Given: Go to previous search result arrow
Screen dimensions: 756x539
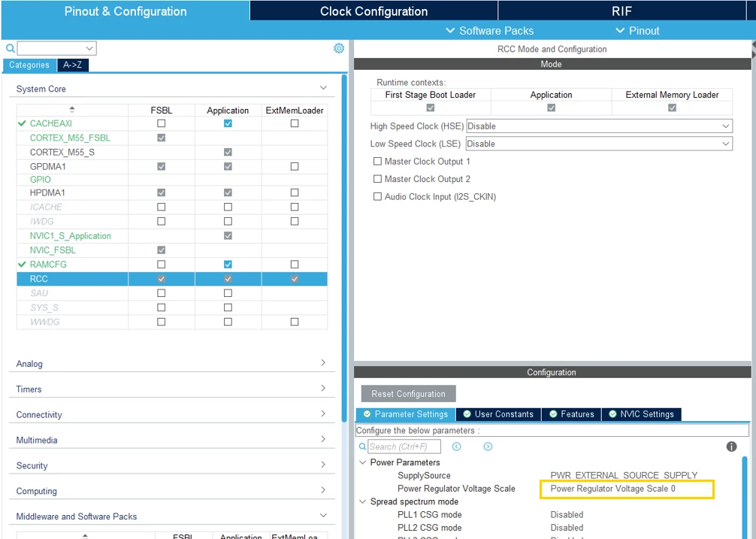Looking at the screenshot, I should point(457,447).
